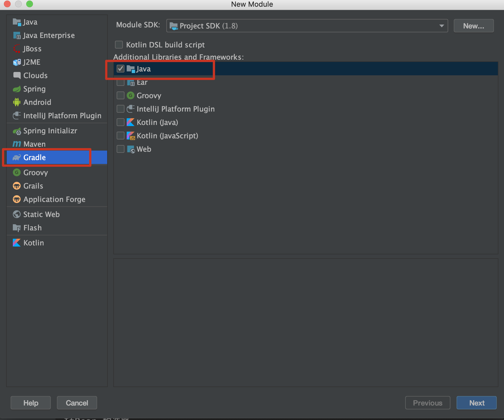
Task: Cancel the New Module dialog
Action: tap(77, 403)
